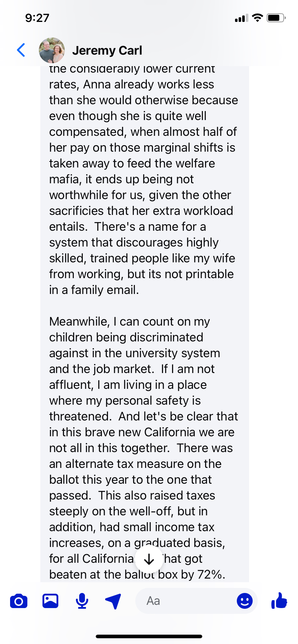Send a thumbs up like

coord(279,600)
